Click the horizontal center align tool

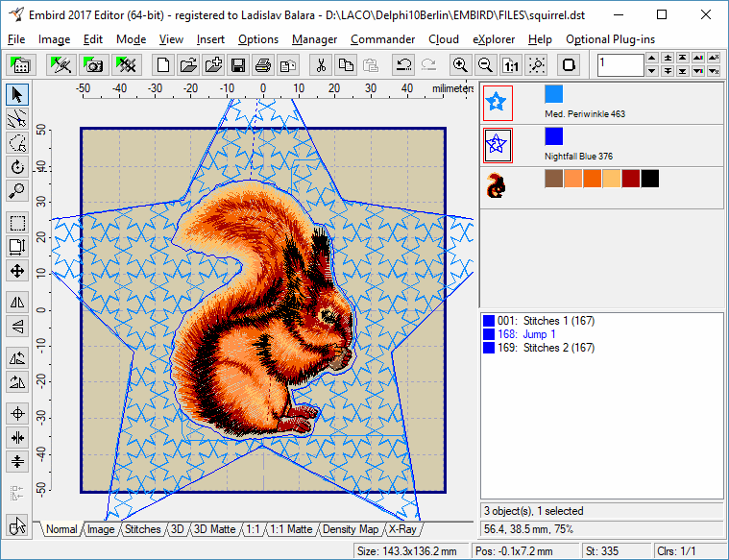(17, 438)
